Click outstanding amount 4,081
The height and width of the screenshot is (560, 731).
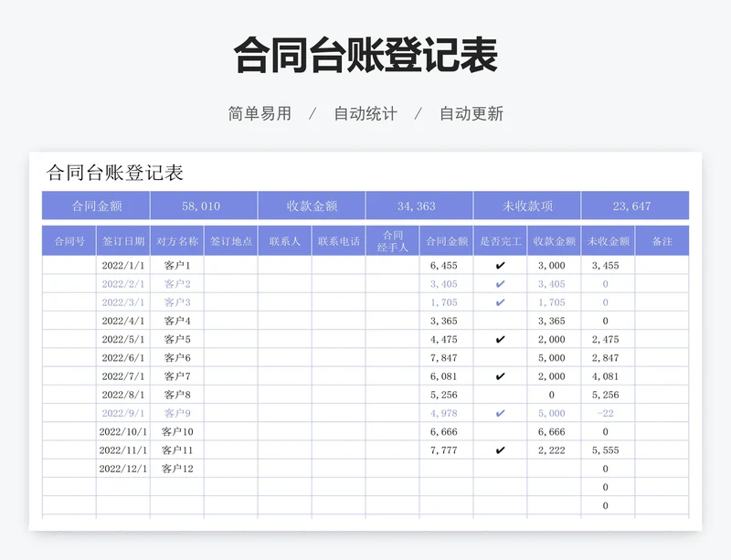(606, 376)
